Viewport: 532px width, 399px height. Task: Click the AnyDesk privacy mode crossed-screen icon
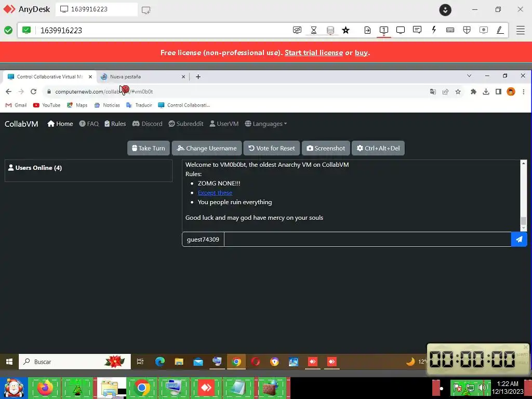[297, 30]
